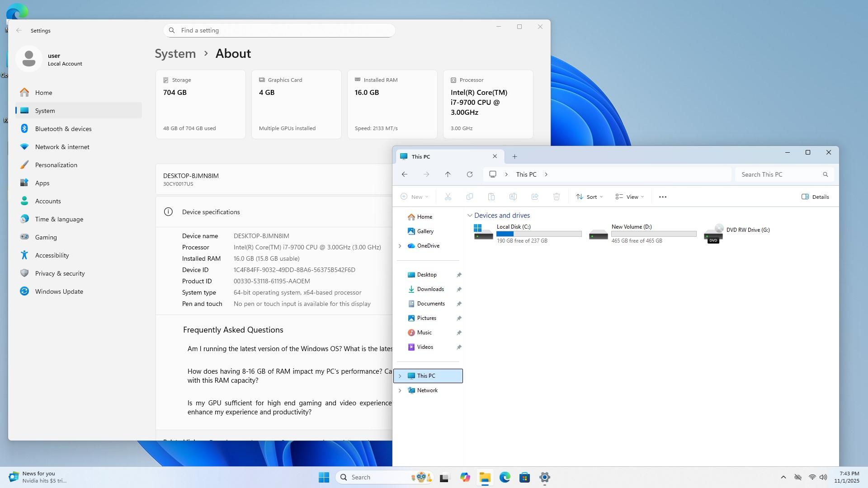
Task: Show hidden system tray icons
Action: point(783,477)
